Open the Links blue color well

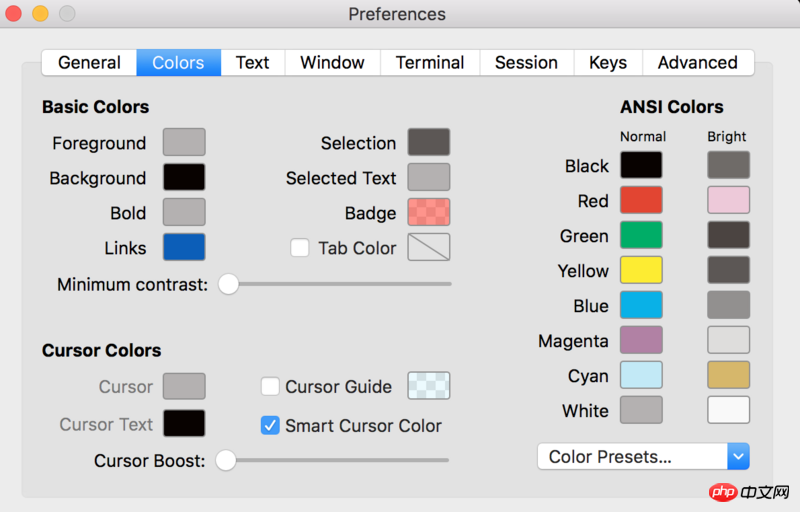point(184,247)
